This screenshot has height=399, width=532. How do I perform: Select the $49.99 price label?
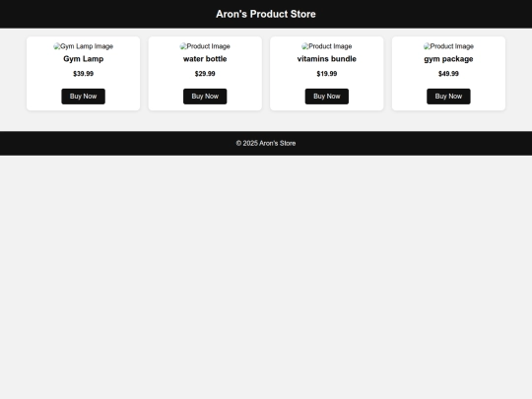point(448,74)
